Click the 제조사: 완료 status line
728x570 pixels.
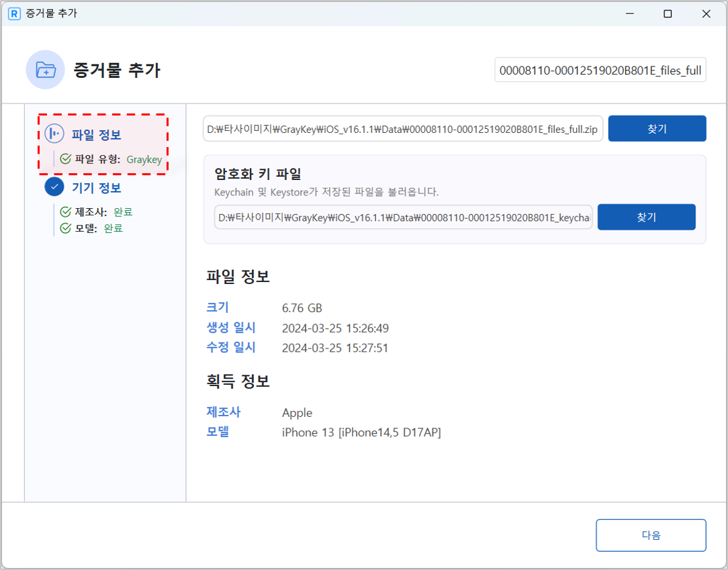point(97,211)
